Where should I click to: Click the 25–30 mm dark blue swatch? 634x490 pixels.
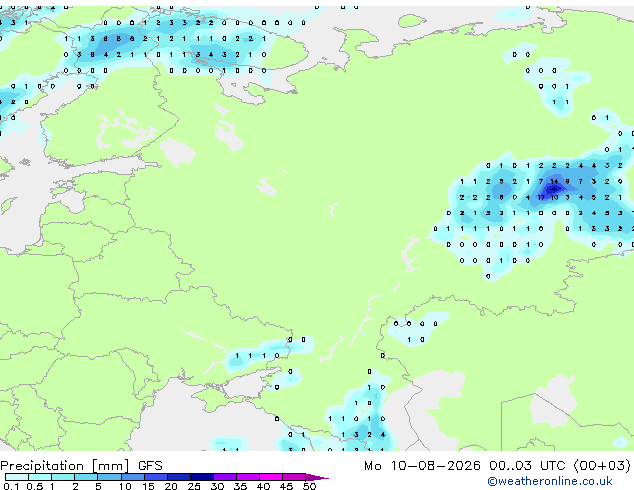point(202,477)
